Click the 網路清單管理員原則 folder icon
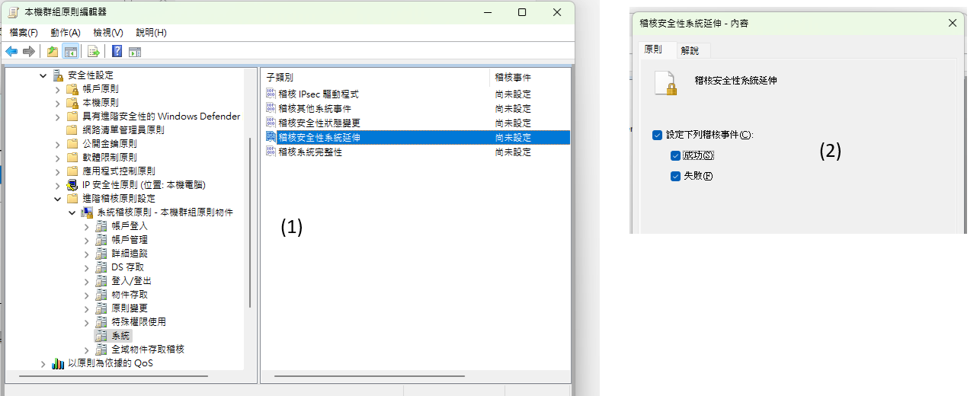This screenshot has height=396, width=980. point(72,129)
